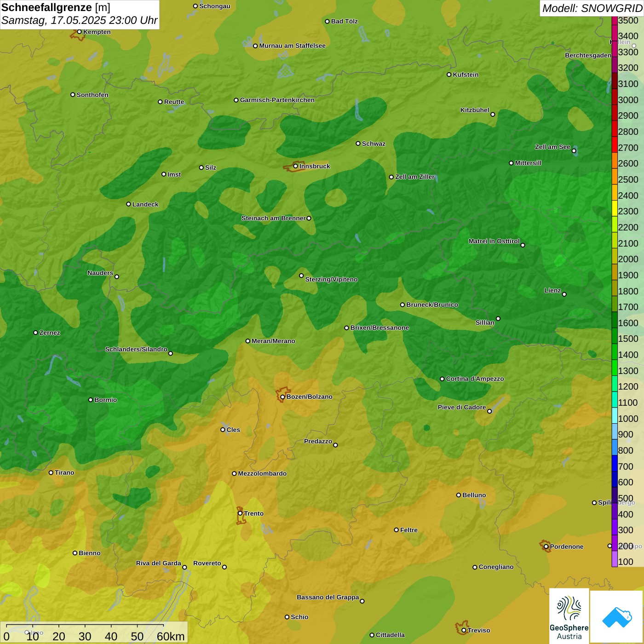This screenshot has width=644, height=644.
Task: Click the Bienno location dot
Action: [75, 553]
